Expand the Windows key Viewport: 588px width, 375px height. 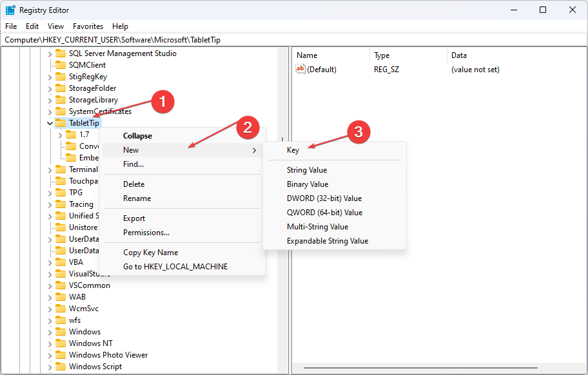[x=50, y=332]
